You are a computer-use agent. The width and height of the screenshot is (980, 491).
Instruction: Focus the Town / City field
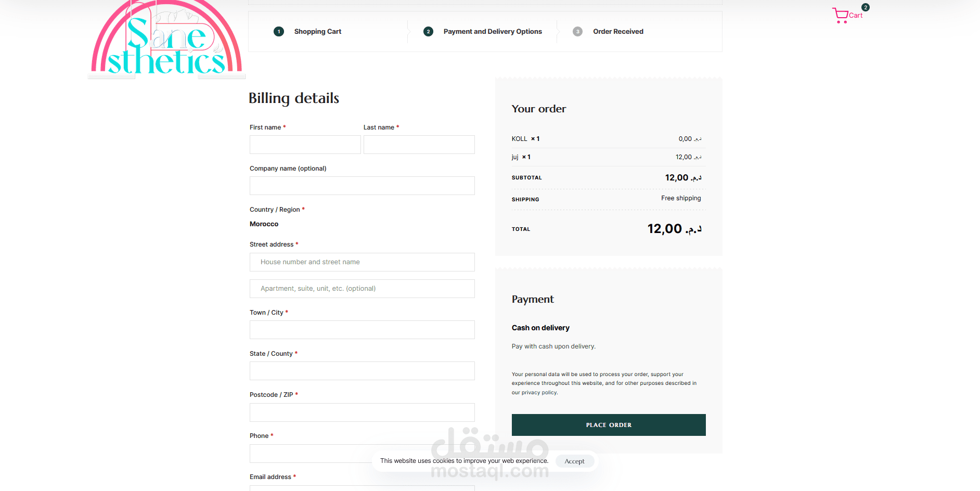coord(362,330)
